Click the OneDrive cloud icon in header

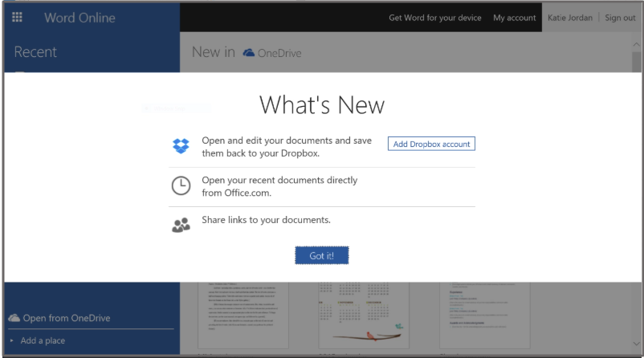248,53
